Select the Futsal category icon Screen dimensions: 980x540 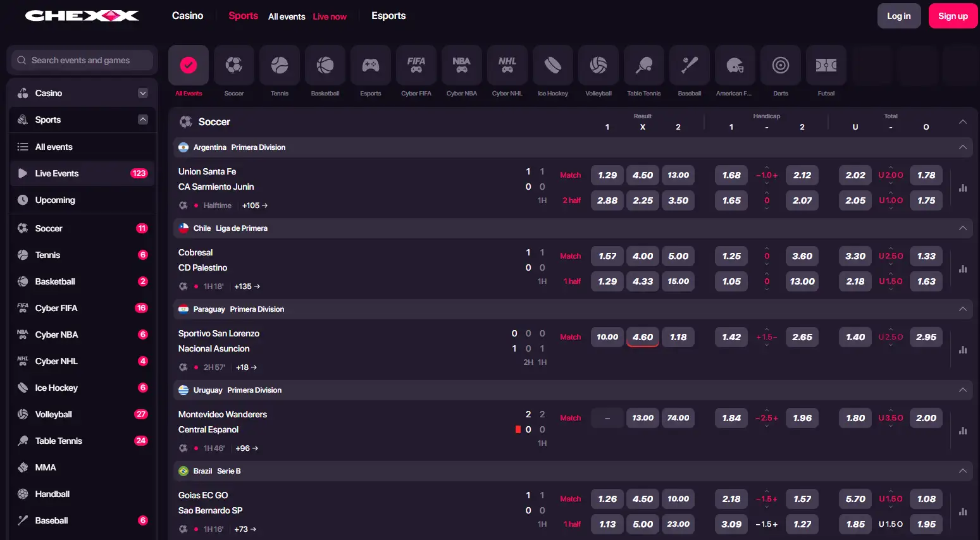click(x=826, y=65)
